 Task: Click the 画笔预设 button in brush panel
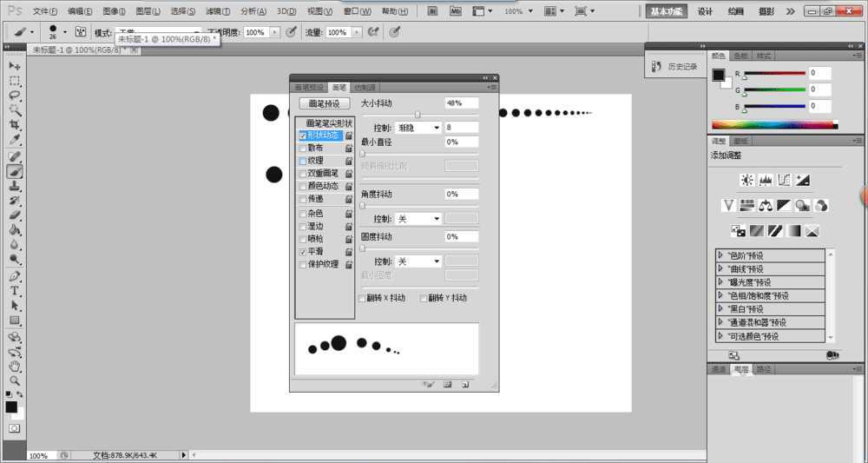click(x=324, y=103)
